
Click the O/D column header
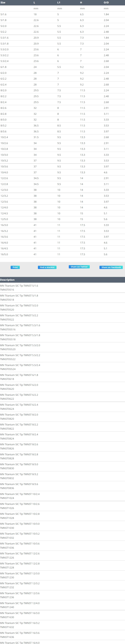pos(106,3)
